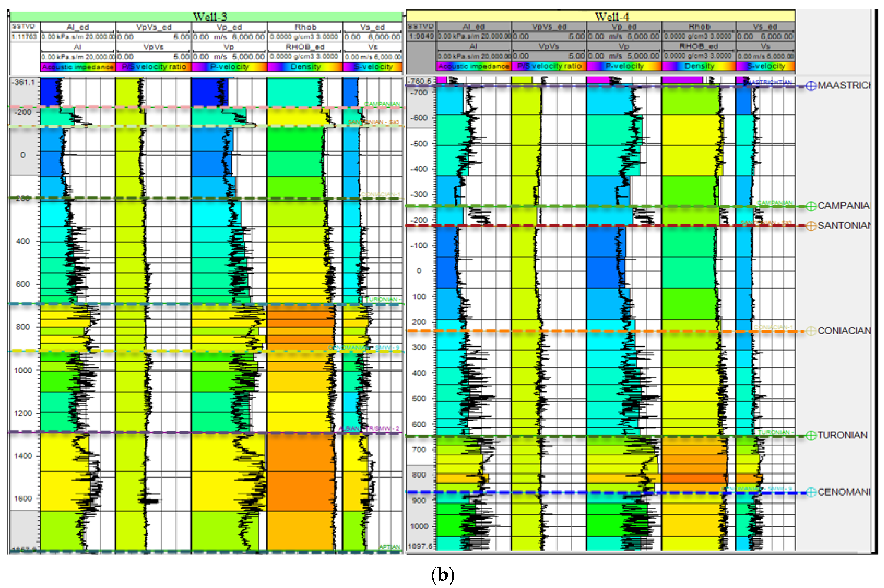This screenshot has height=588, width=884.
Task: Click Well-4 Vs_ed track header
Action: 765,27
